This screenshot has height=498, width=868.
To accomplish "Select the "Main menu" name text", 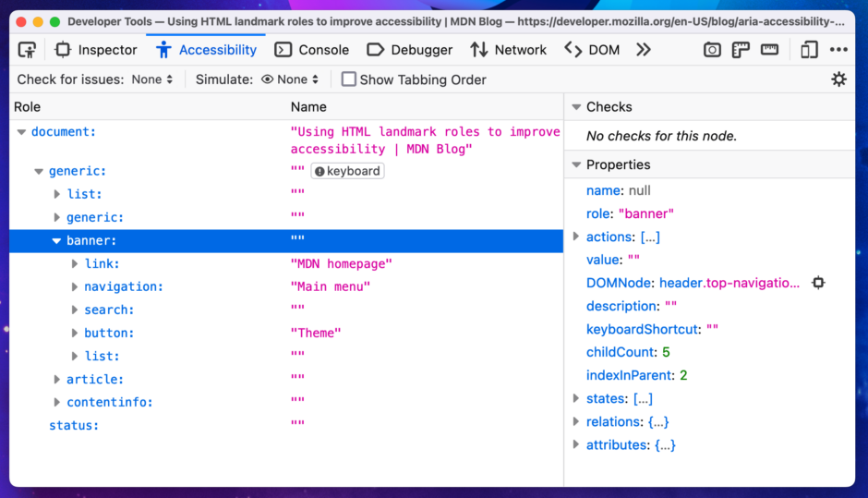I will 331,287.
